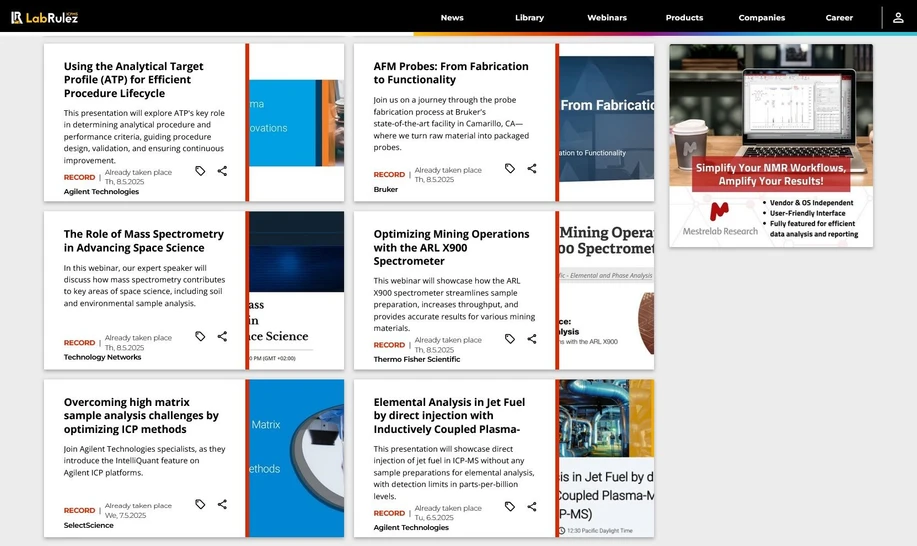917x546 pixels.
Task: Open the News menu
Action: [x=452, y=18]
